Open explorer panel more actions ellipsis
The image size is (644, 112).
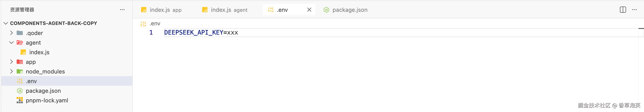122,10
